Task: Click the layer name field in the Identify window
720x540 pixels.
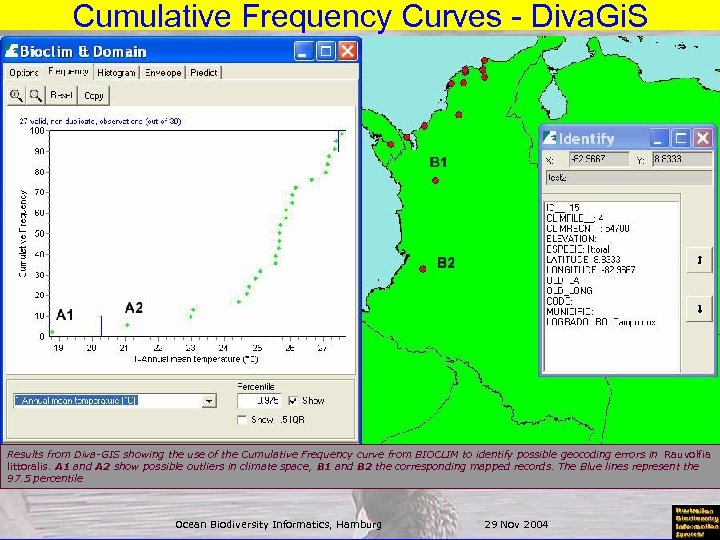Action: [x=629, y=178]
